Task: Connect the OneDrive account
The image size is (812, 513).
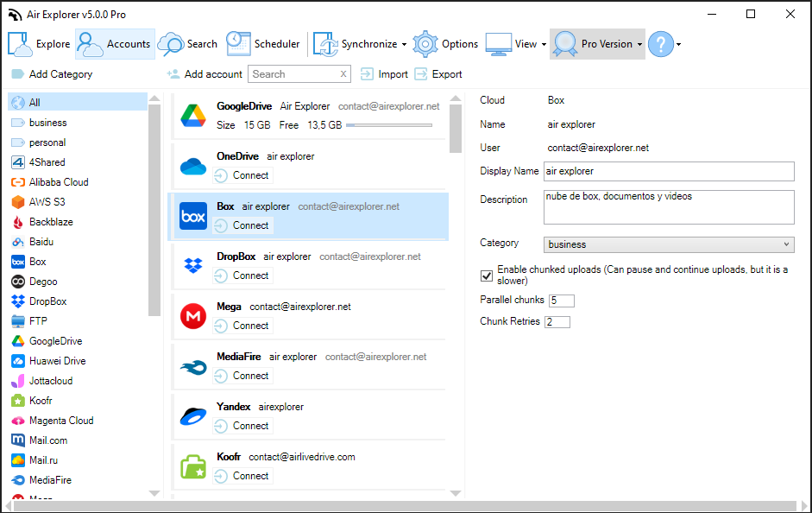Action: pyautogui.click(x=242, y=175)
